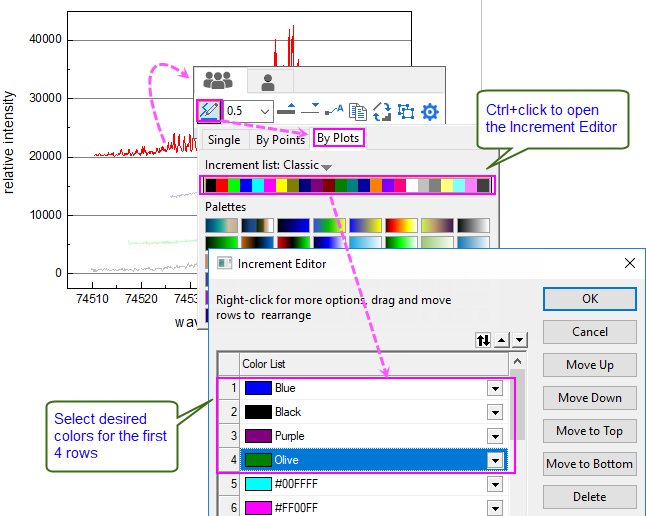
Task: Expand the Increment list Classic dropdown
Action: [x=327, y=166]
